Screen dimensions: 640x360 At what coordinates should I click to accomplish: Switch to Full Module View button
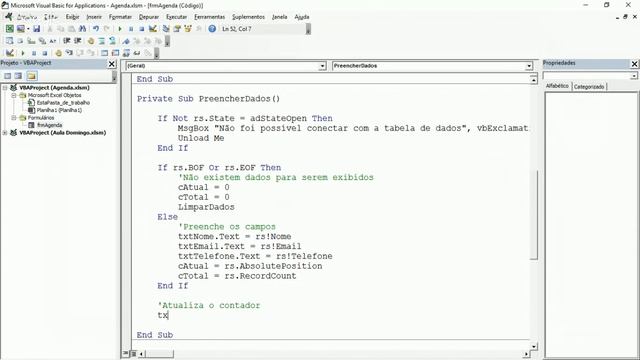click(x=133, y=353)
